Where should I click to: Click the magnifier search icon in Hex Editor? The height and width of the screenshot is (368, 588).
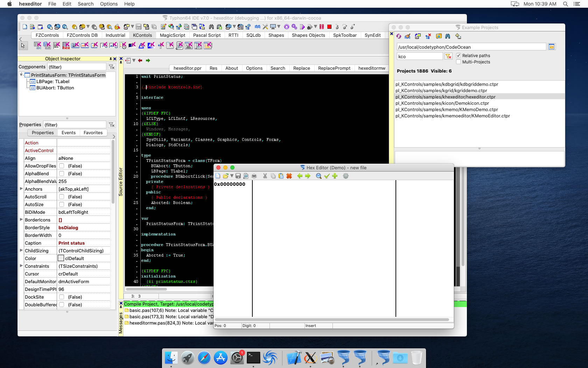[x=318, y=176]
